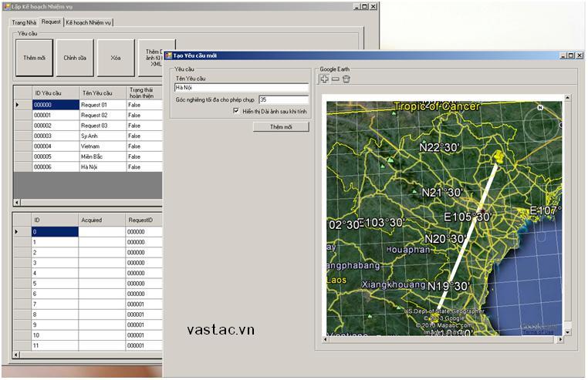The height and width of the screenshot is (380, 588).
Task: Click the minus icon in Google Earth toolbar
Action: (336, 79)
